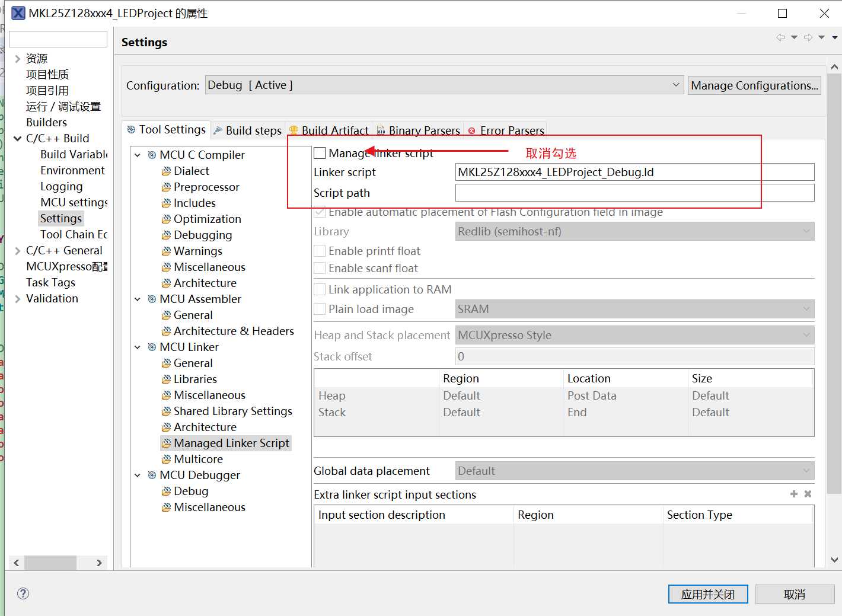Open Global data placement dropdown

pyautogui.click(x=634, y=471)
